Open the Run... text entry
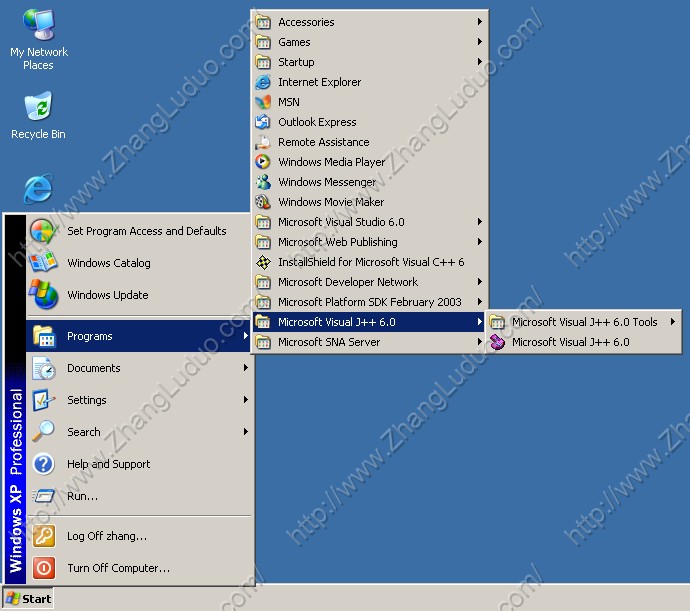Image resolution: width=690 pixels, height=611 pixels. [83, 496]
